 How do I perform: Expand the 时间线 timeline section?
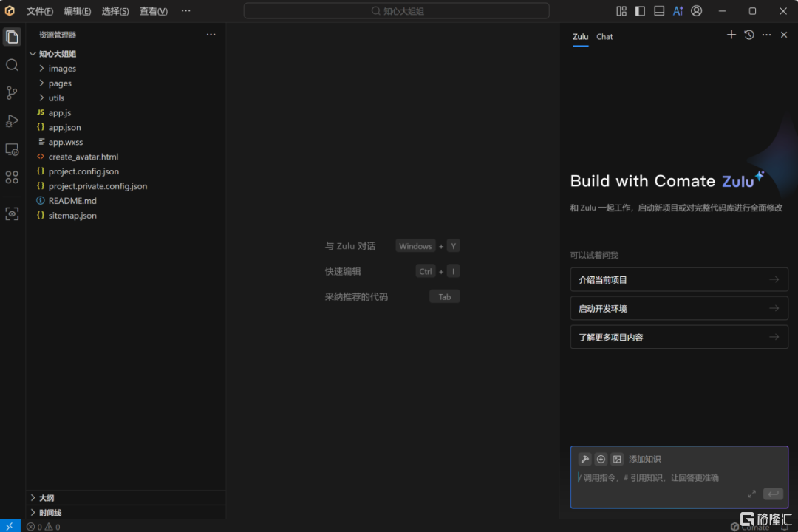click(x=126, y=513)
